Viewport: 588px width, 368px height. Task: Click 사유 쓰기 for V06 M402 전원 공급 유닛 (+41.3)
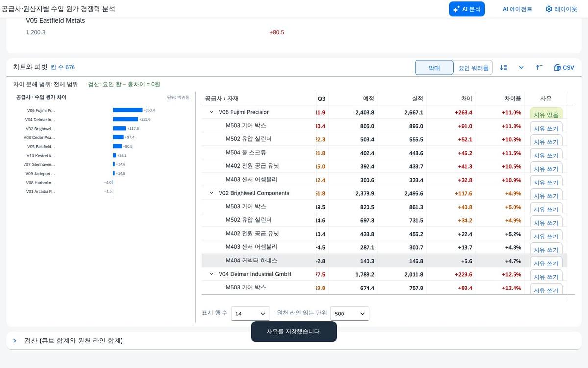[x=546, y=168]
